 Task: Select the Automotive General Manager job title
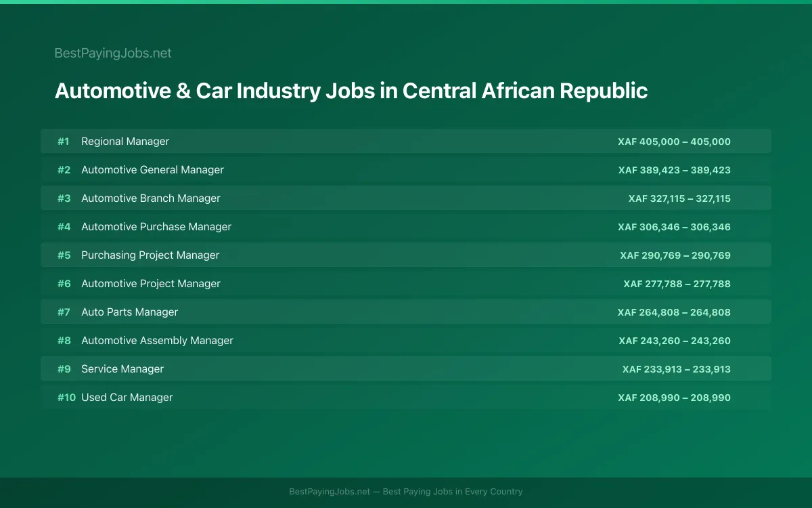click(152, 170)
